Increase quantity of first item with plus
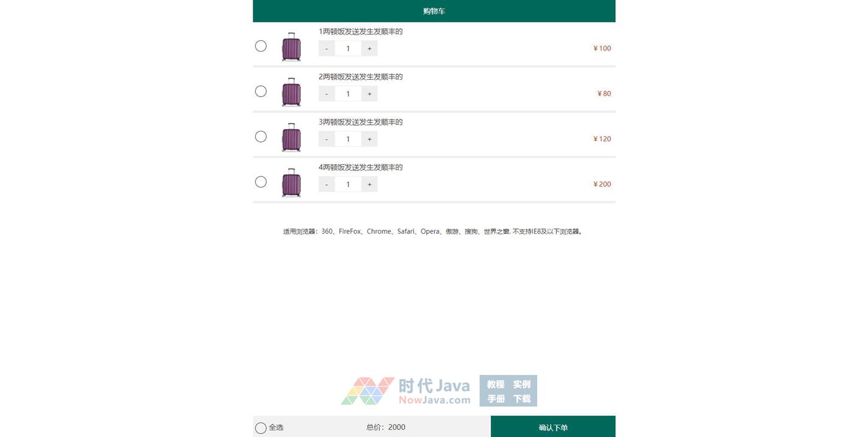The width and height of the screenshot is (868, 437). pyautogui.click(x=369, y=48)
